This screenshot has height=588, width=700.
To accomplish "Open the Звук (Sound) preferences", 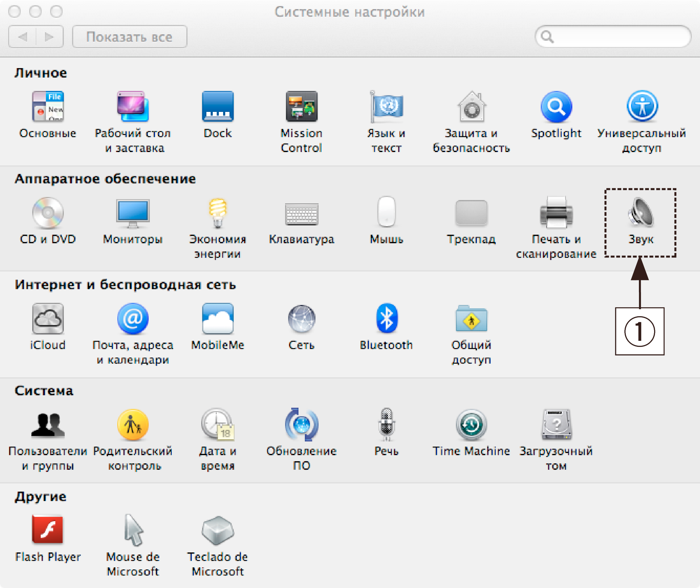I will (x=640, y=213).
